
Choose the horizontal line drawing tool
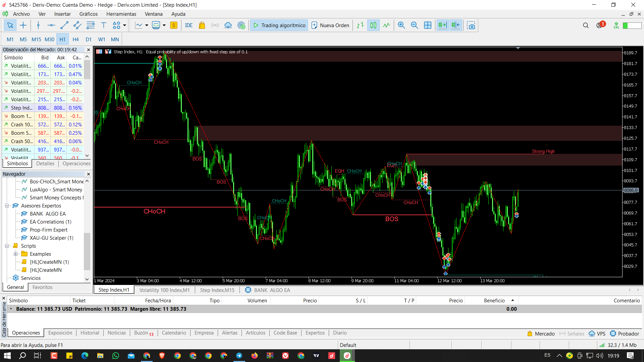[x=51, y=25]
